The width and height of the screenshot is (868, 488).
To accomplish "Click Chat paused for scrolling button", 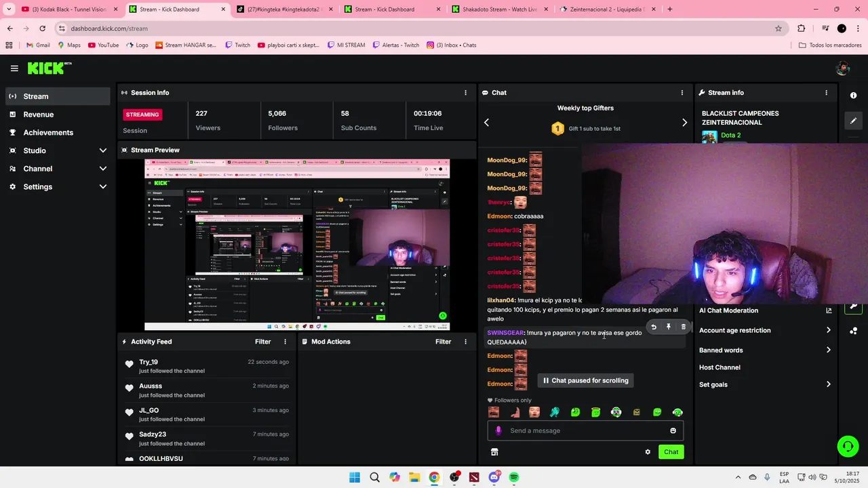I will click(x=585, y=381).
